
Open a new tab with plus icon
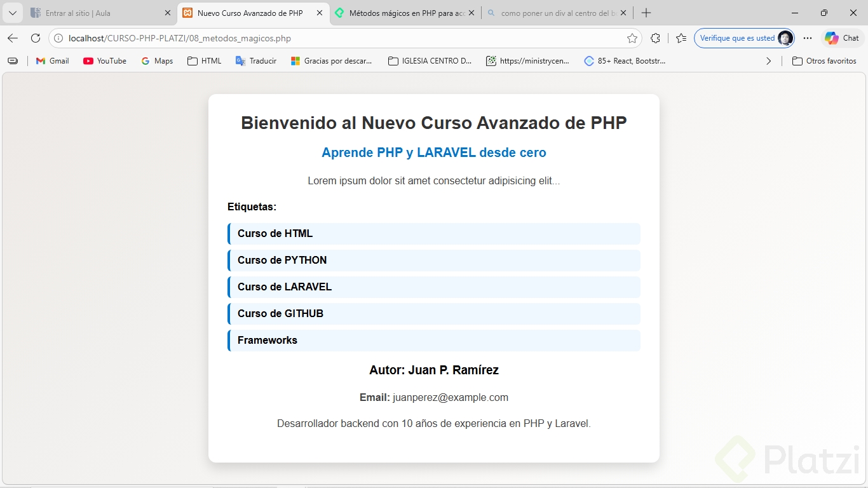[x=646, y=13]
